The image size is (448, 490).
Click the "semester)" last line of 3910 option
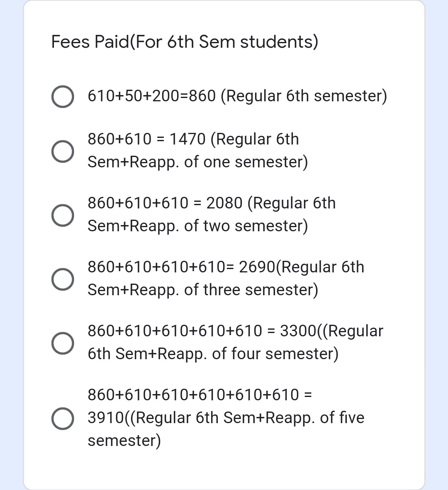click(124, 440)
